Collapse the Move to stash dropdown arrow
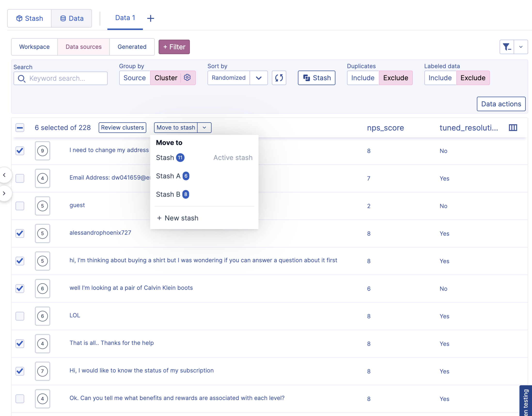Image resolution: width=532 pixels, height=416 pixels. (204, 128)
